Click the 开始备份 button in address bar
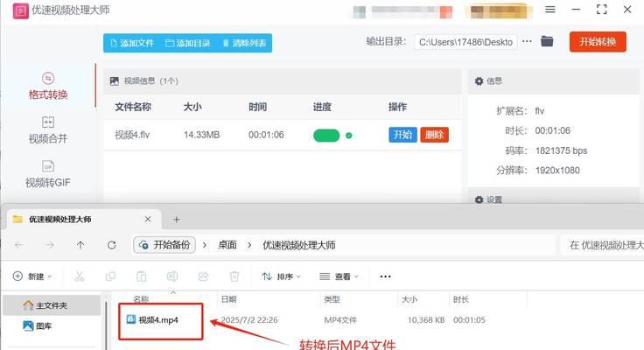 point(164,245)
